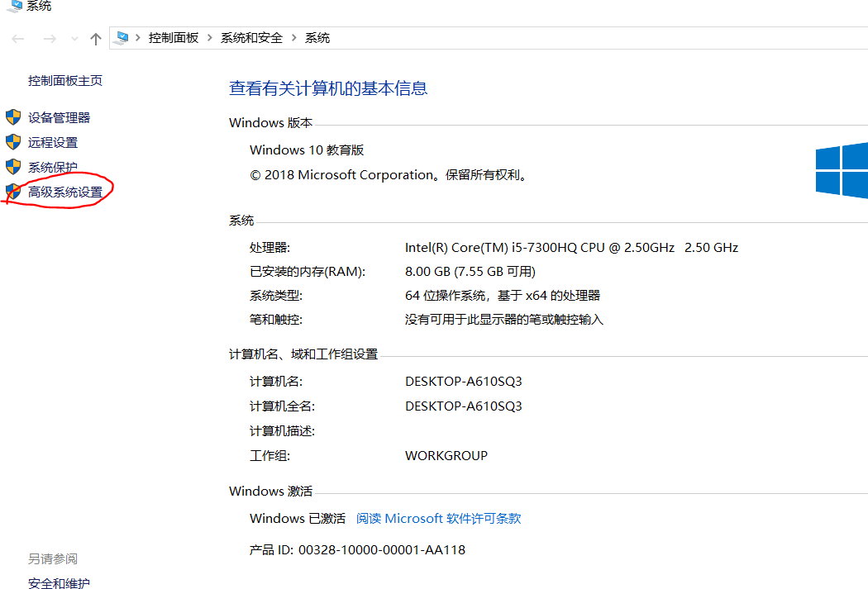
Task: Open the recent locations dropdown chevron
Action: [74, 39]
